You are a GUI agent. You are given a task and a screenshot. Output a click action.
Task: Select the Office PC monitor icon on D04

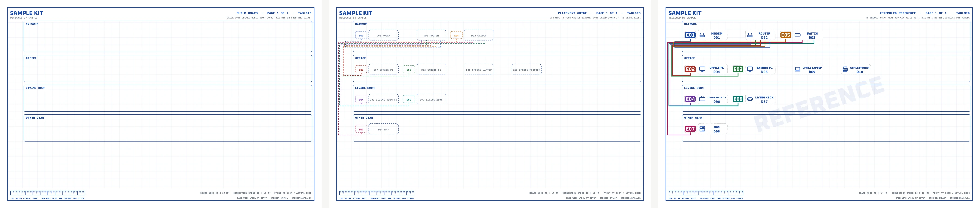(x=702, y=69)
